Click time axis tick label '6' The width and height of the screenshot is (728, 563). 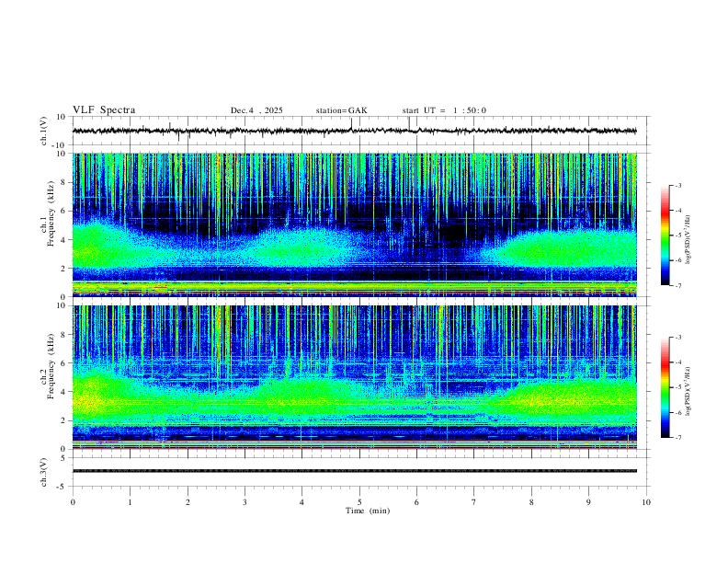coord(417,502)
